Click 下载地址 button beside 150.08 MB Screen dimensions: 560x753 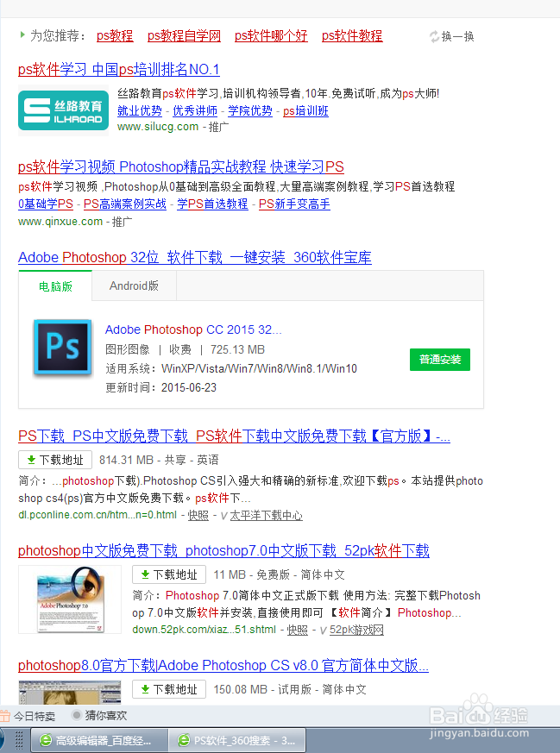pyautogui.click(x=169, y=690)
